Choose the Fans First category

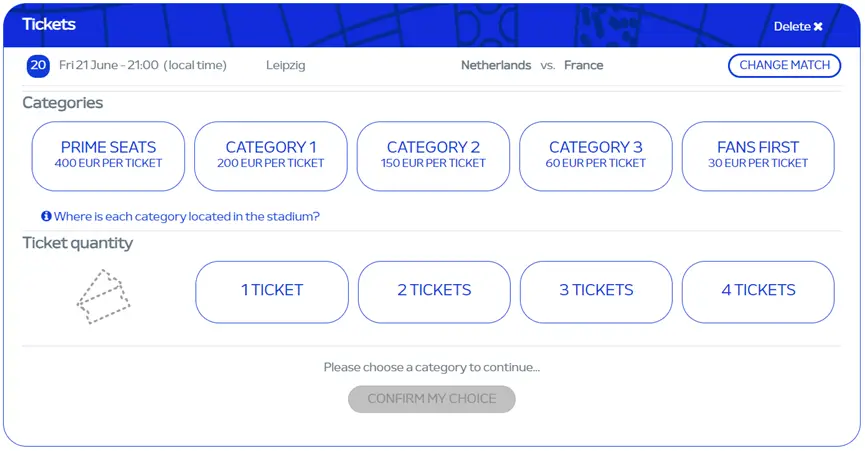[758, 156]
